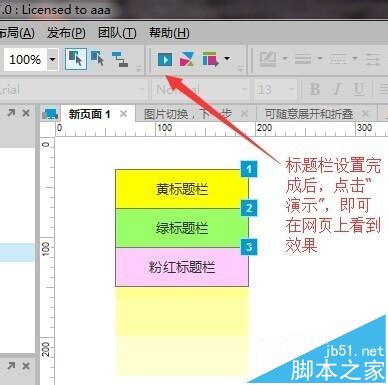388x385 pixels.
Task: Click the page icon left of tabs
Action: click(50, 114)
